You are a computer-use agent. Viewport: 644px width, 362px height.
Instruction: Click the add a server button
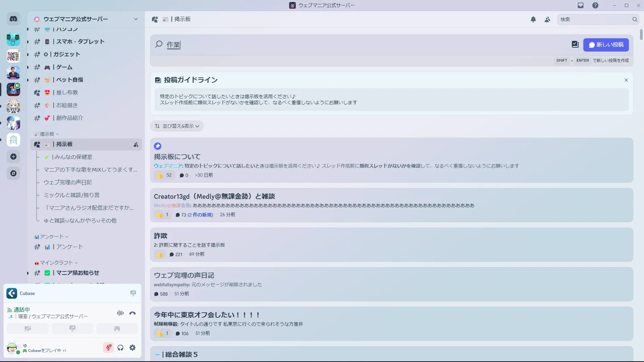[x=13, y=157]
